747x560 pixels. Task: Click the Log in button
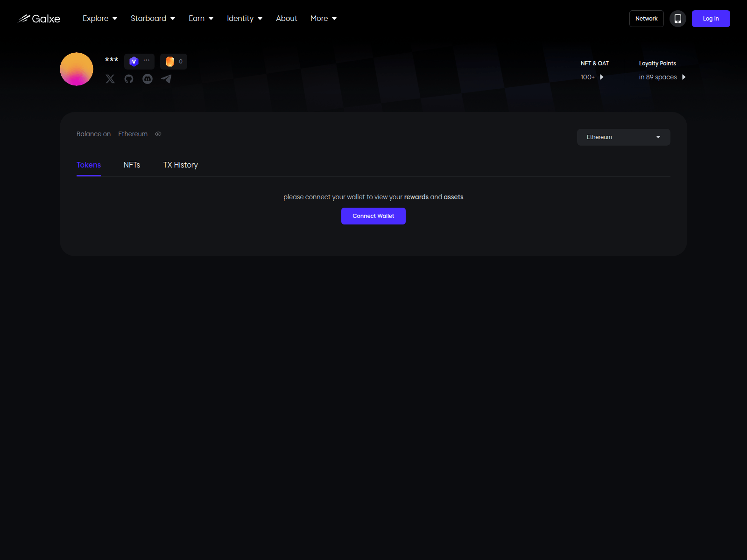point(711,19)
